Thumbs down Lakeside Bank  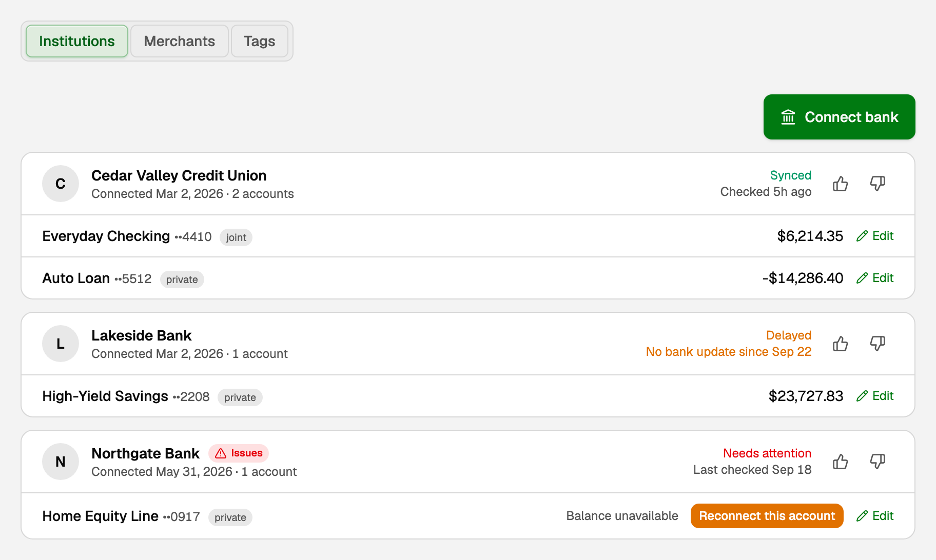878,344
